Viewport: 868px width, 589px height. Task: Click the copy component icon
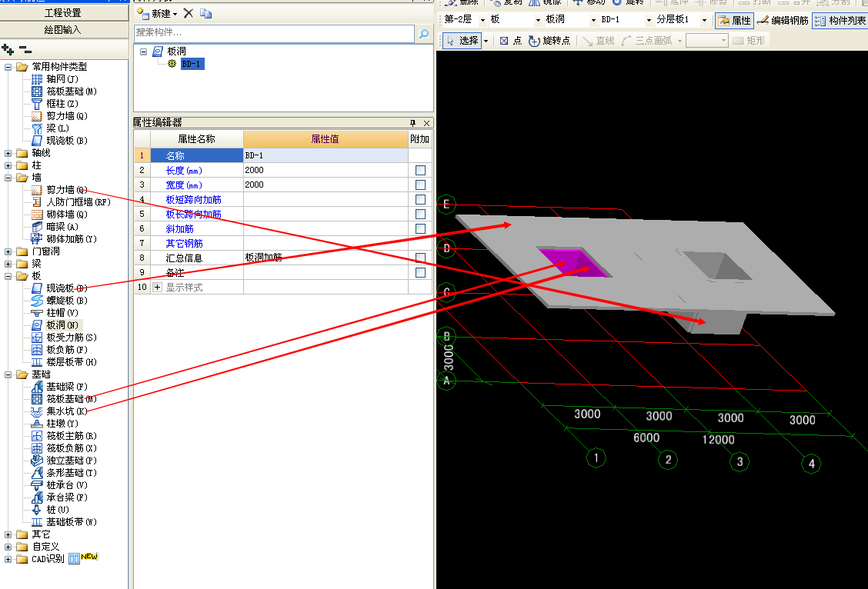click(x=206, y=13)
